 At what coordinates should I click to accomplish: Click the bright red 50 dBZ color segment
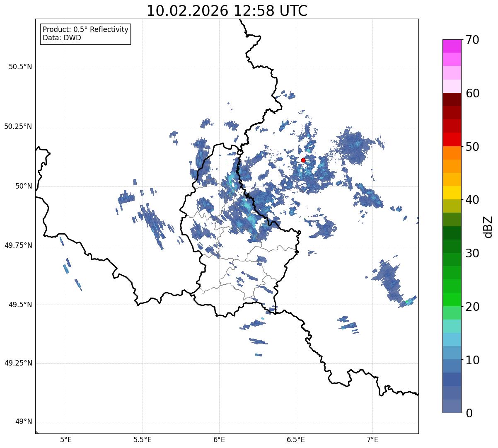click(x=452, y=140)
